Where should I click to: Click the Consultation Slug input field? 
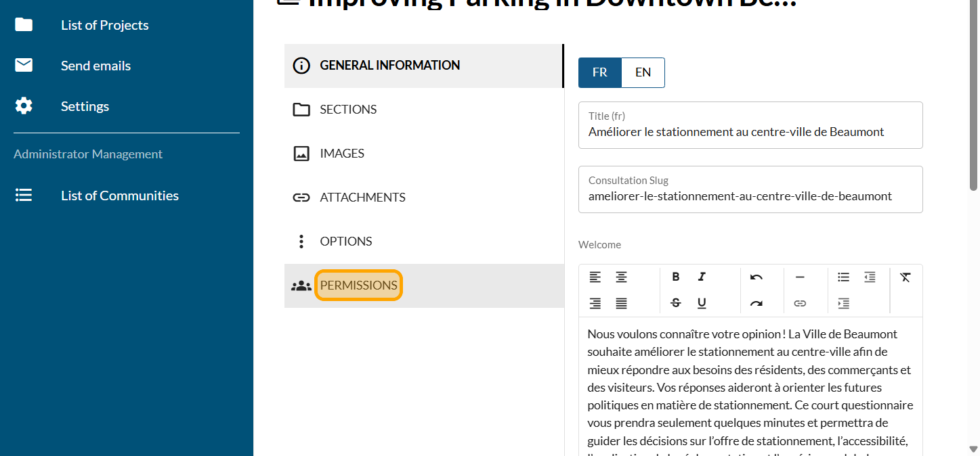pyautogui.click(x=750, y=196)
